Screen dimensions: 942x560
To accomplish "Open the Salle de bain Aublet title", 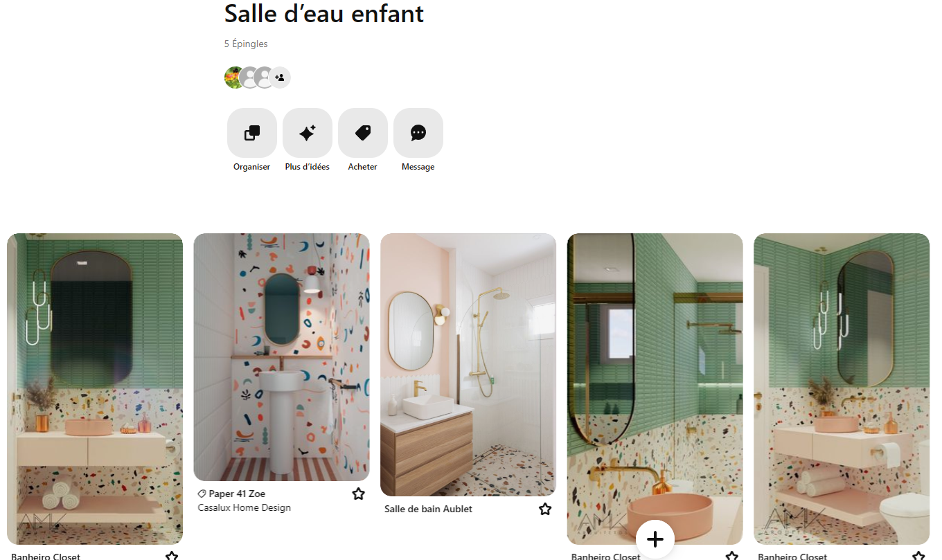I will point(428,509).
